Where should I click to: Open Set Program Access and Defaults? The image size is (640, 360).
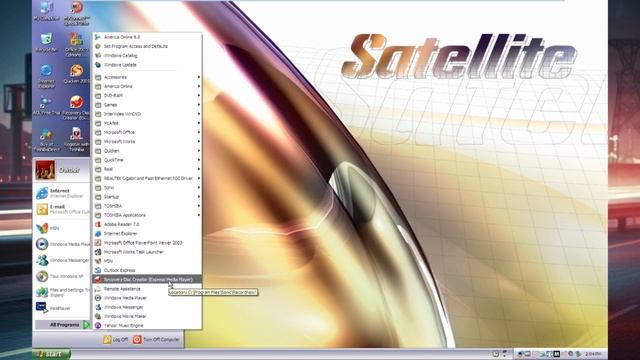point(147,46)
